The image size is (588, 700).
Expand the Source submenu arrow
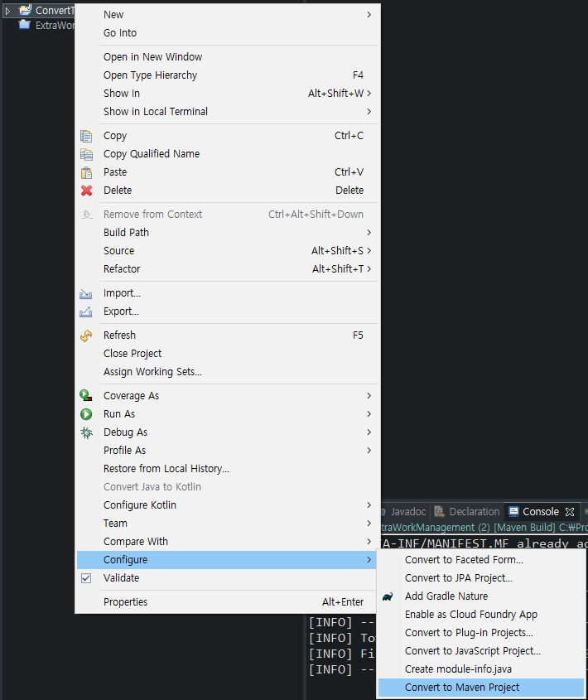(x=369, y=251)
